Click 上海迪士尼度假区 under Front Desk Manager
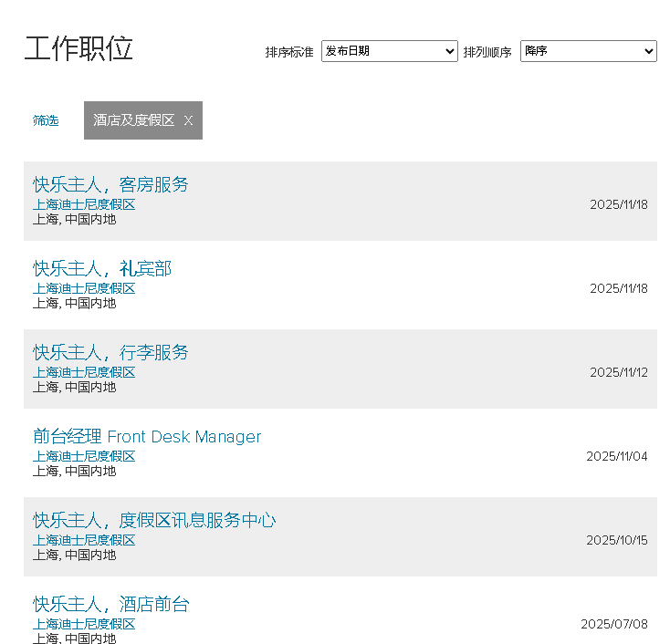The image size is (670, 644). tap(84, 456)
